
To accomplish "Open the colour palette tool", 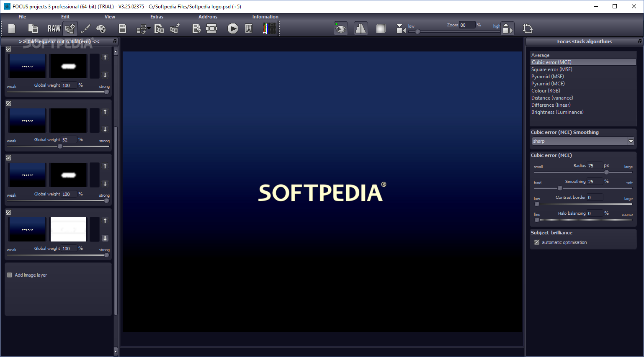I will (x=101, y=28).
